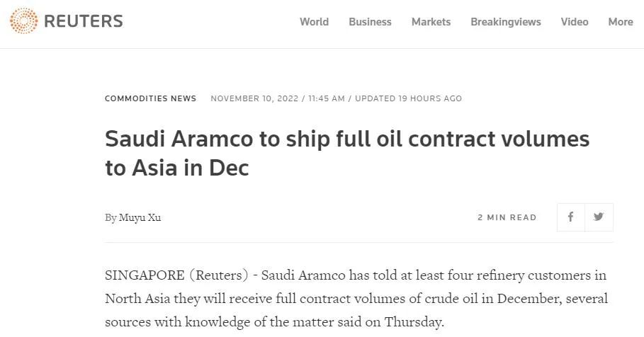
Task: Open the Commodities News category link
Action: 150,98
